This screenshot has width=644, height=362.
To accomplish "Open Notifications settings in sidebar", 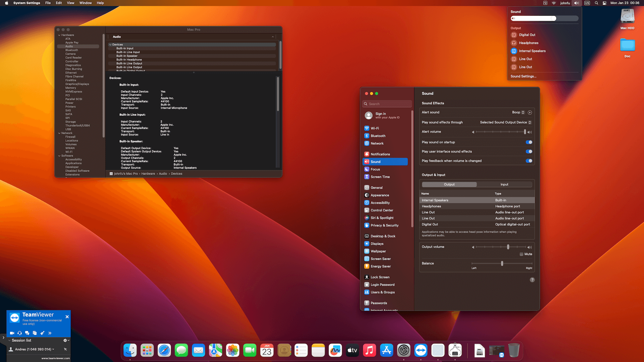I will [385, 155].
